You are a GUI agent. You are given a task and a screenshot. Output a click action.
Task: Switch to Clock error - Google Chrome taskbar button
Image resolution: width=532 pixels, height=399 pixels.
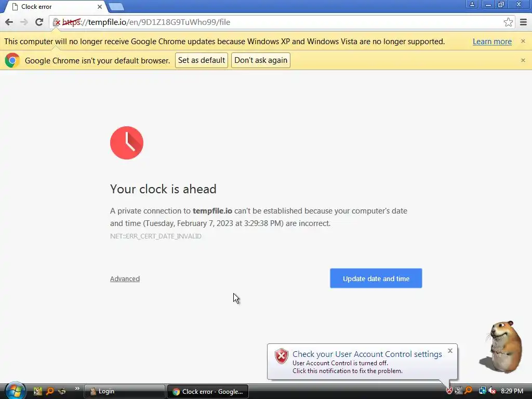[x=208, y=392]
